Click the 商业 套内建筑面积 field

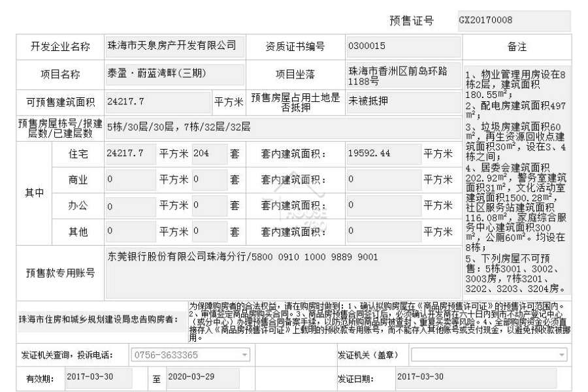click(384, 180)
